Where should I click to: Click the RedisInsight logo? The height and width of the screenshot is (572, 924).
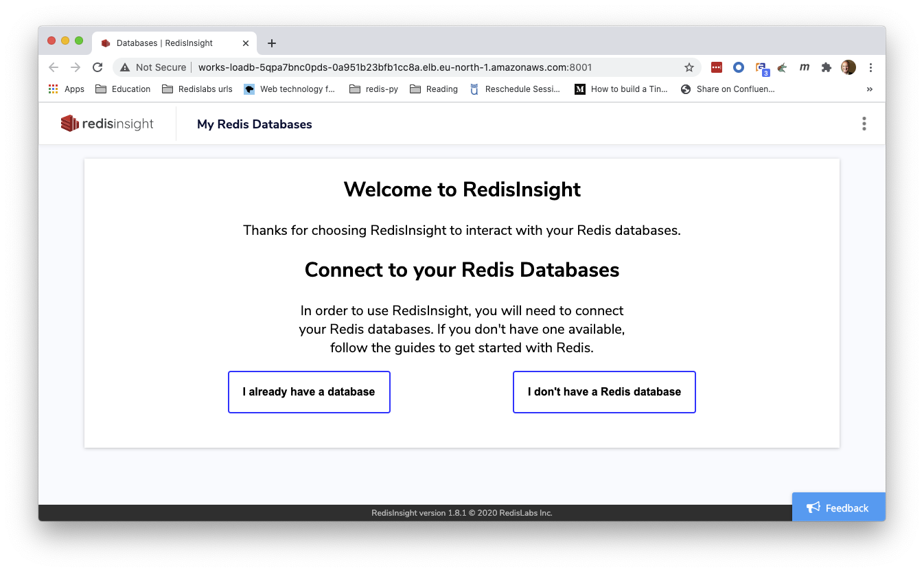coord(107,124)
